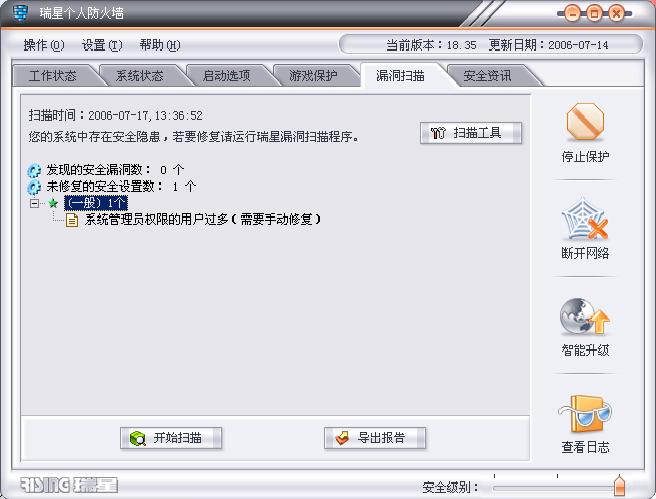The width and height of the screenshot is (656, 499).
Task: Click the 安全级别 security level slider handle
Action: coord(619,486)
